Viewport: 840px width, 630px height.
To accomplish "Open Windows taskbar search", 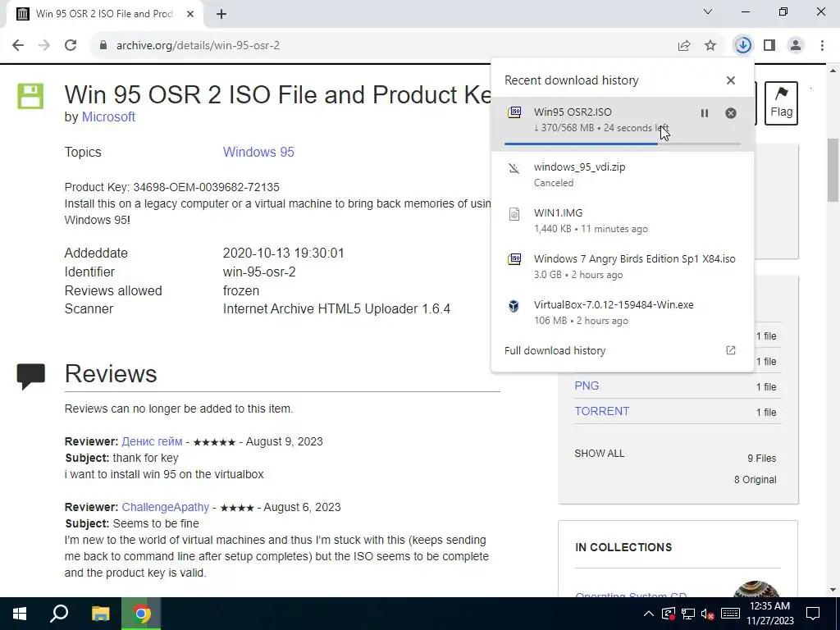I will point(59,614).
